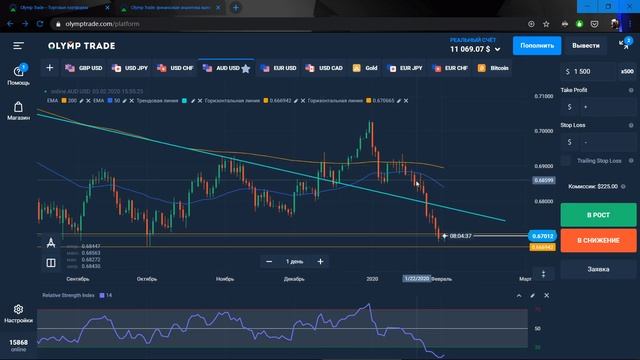
Task: Open the hamburger main menu
Action: (18, 46)
